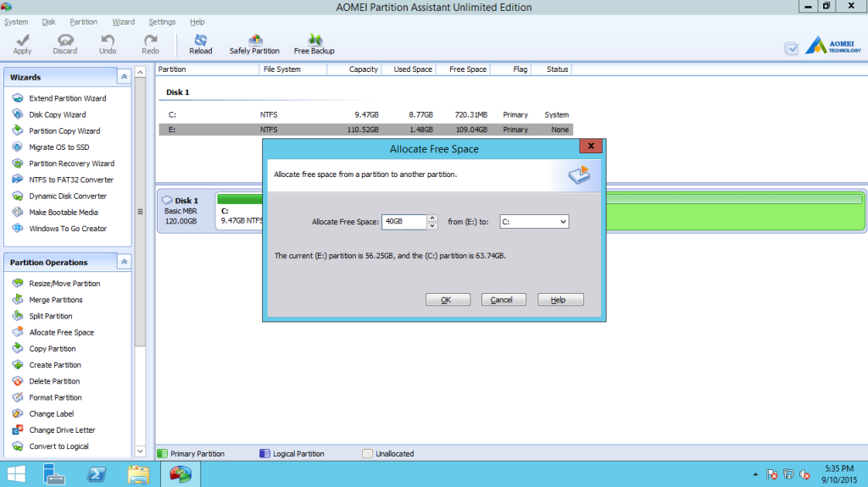
Task: Click the Discard toolbar icon
Action: [x=64, y=44]
